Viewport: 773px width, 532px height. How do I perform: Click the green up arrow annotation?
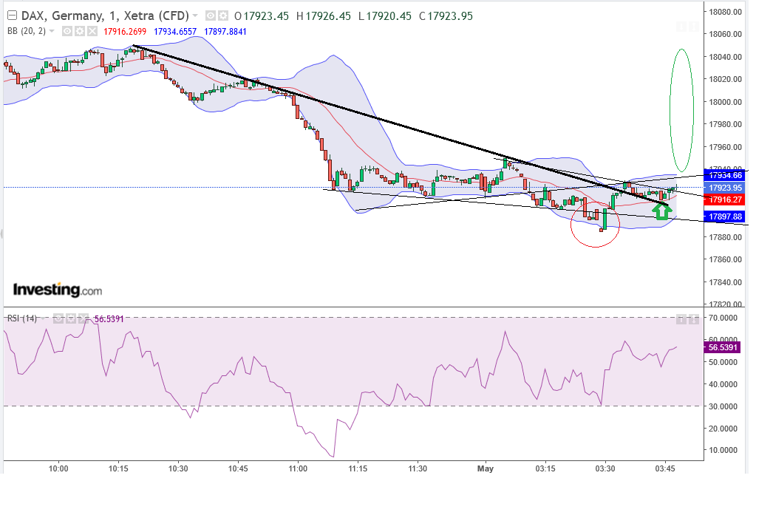pos(662,211)
